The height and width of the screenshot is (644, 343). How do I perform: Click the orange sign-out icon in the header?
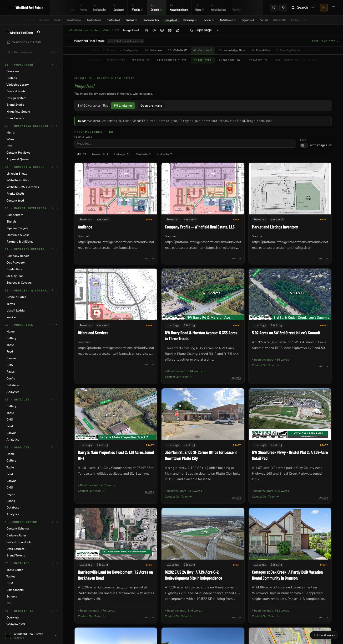click(324, 8)
